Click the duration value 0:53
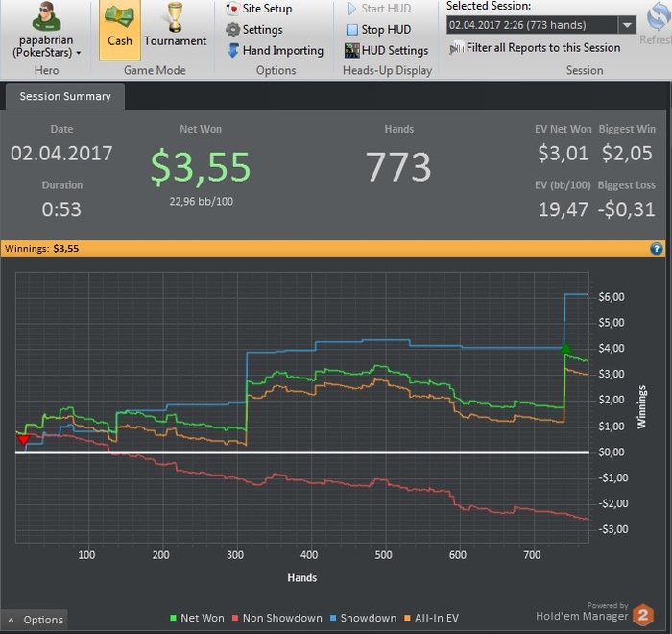This screenshot has height=634, width=672. coord(61,209)
